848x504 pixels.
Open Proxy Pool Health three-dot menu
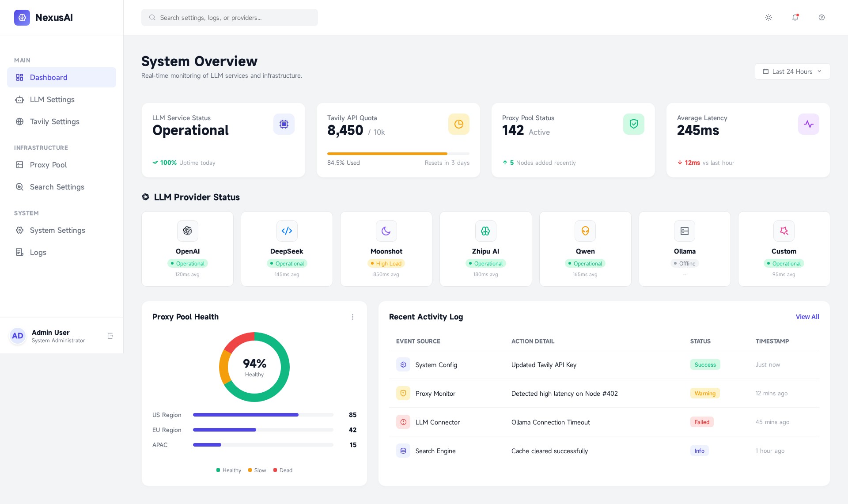(352, 317)
